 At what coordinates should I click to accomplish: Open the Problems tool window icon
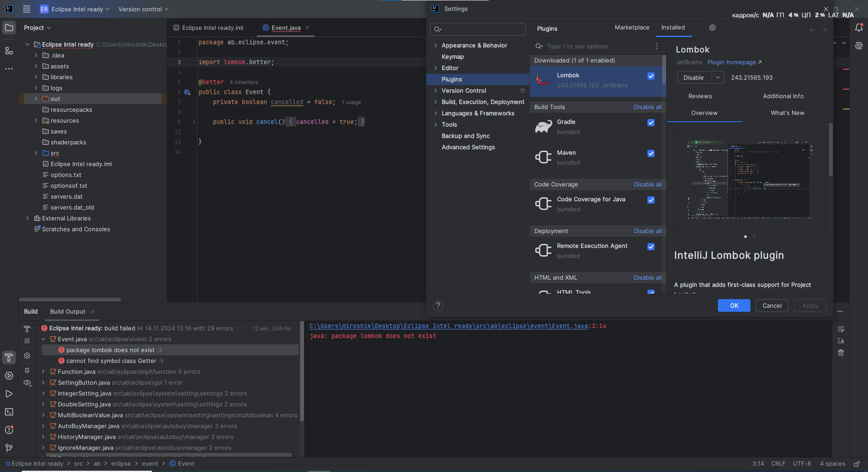pyautogui.click(x=9, y=430)
